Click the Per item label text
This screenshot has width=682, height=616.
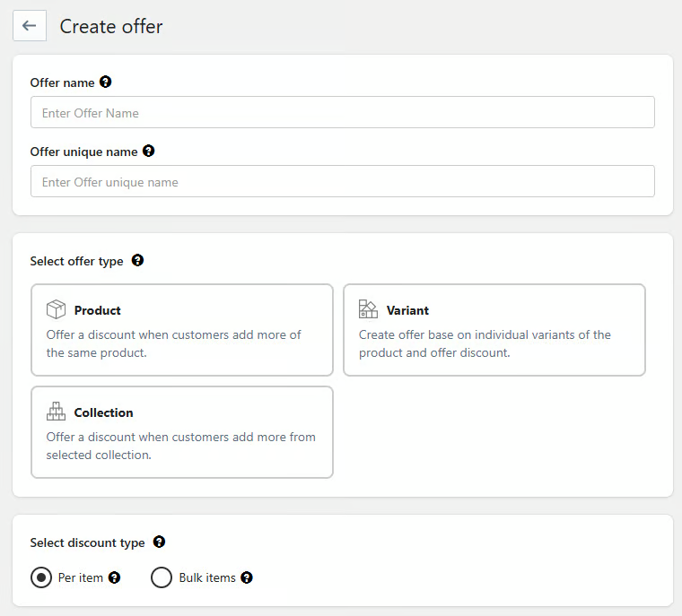pos(81,578)
